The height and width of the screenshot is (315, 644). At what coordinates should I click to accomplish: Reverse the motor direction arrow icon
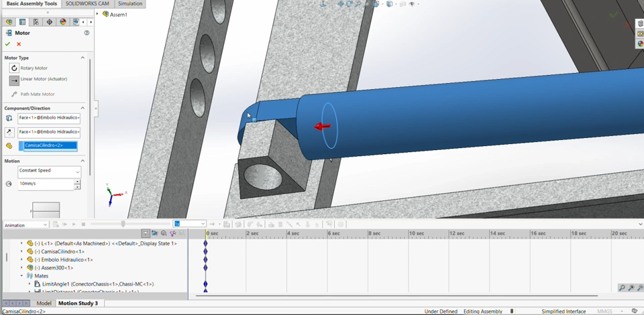[9, 132]
